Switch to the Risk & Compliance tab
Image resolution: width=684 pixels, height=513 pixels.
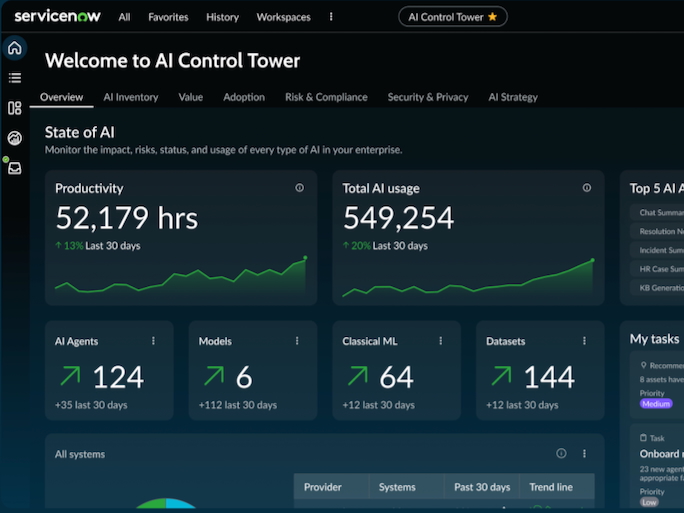tap(326, 97)
